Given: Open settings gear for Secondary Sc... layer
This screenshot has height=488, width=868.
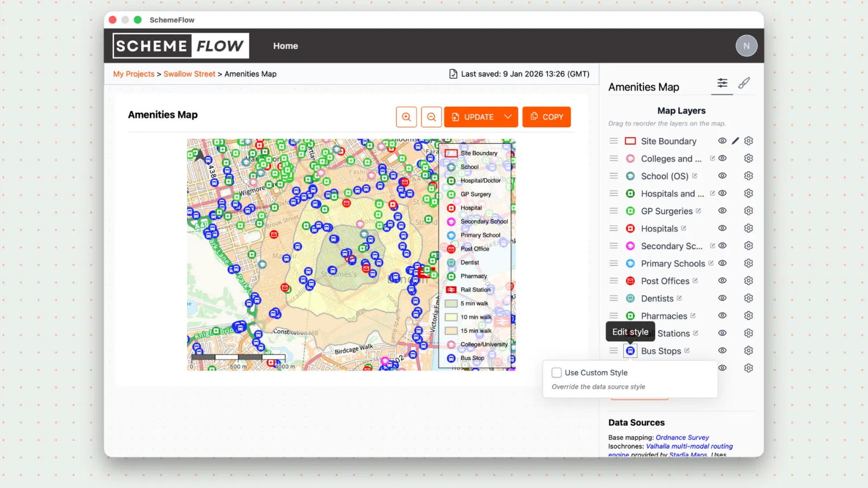Looking at the screenshot, I should point(749,246).
